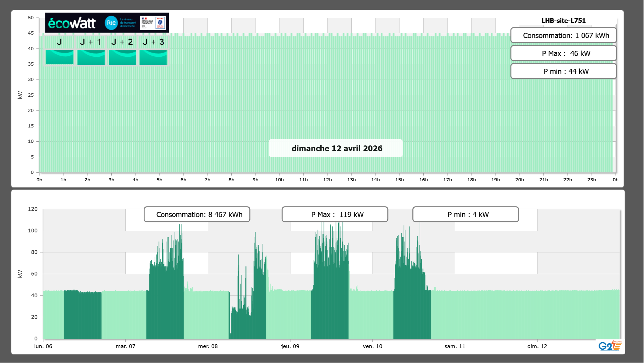Click the J + 2 signal icon

[122, 57]
